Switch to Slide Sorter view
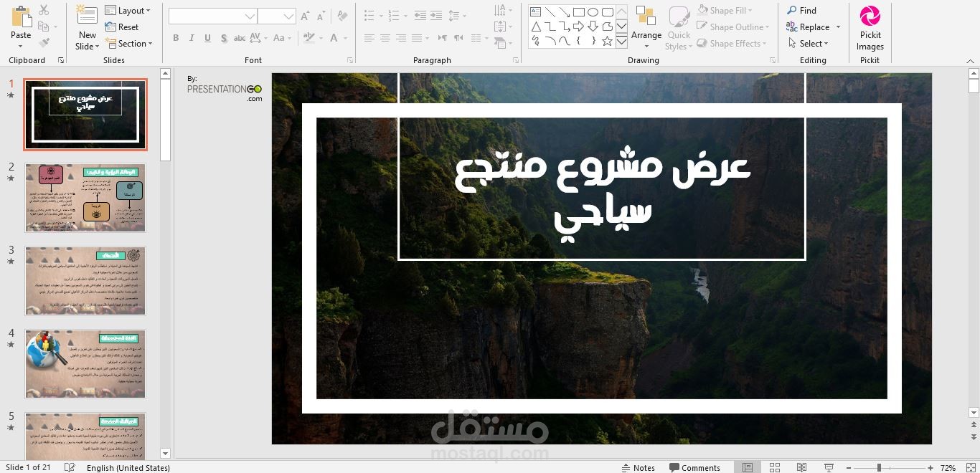This screenshot has height=473, width=980. [774, 467]
